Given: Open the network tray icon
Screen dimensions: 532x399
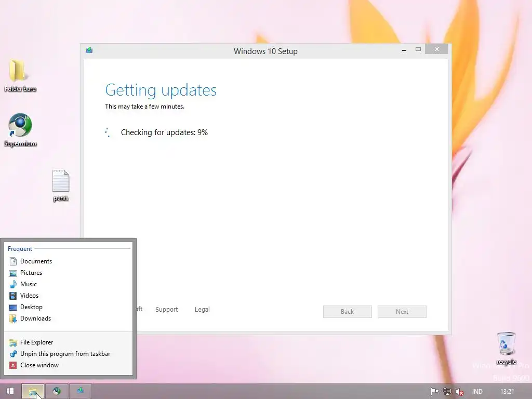Looking at the screenshot, I should (447, 392).
